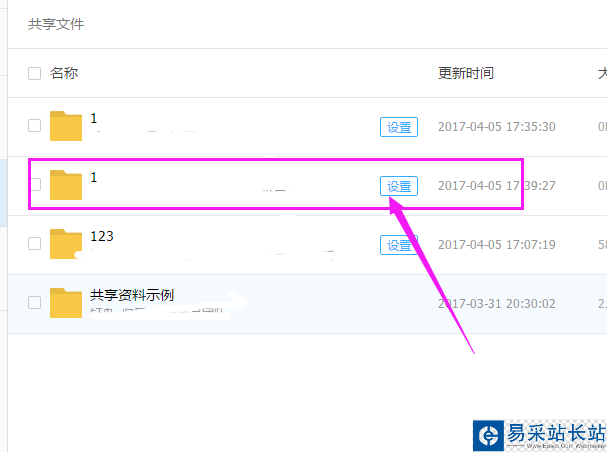
Task: Sort by the 更新时间 column header
Action: tap(466, 73)
